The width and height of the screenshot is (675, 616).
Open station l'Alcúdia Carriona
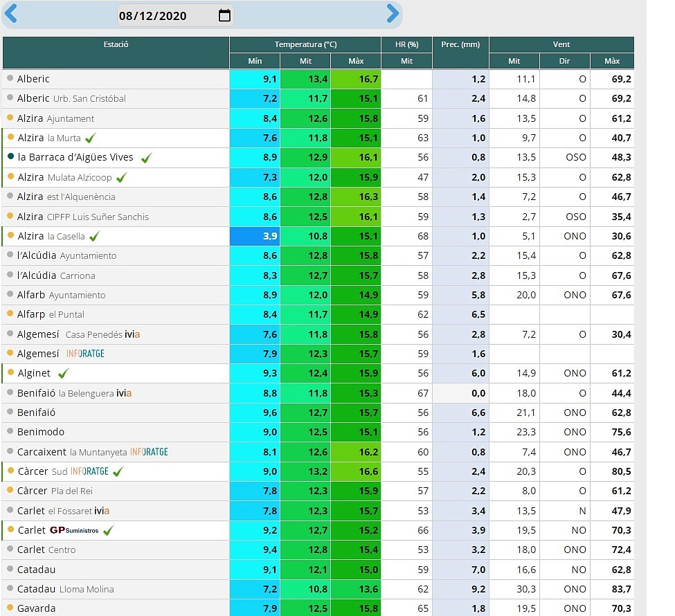(56, 275)
